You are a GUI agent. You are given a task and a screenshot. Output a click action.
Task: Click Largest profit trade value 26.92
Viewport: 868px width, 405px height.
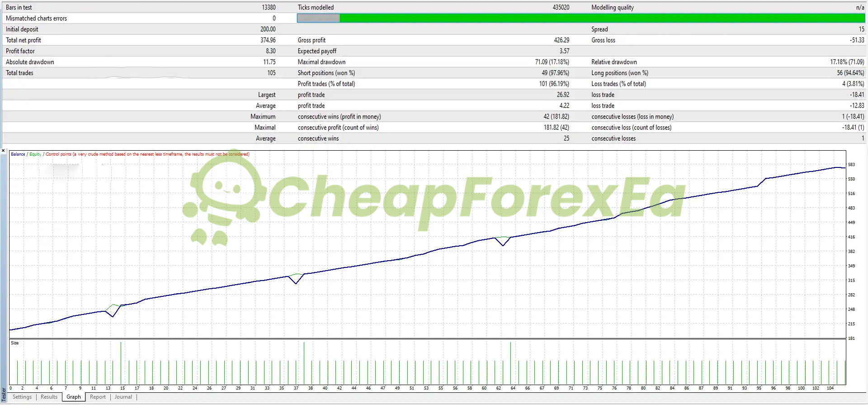pyautogui.click(x=563, y=95)
